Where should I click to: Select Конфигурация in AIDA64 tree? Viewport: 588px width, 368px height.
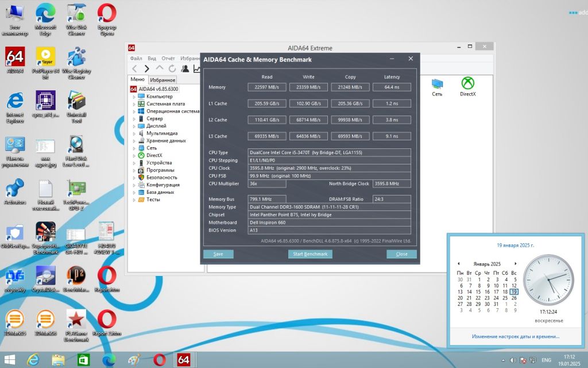[x=163, y=185]
